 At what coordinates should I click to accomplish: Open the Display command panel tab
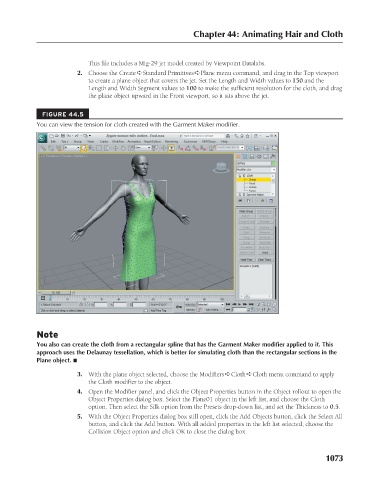tap(266, 156)
